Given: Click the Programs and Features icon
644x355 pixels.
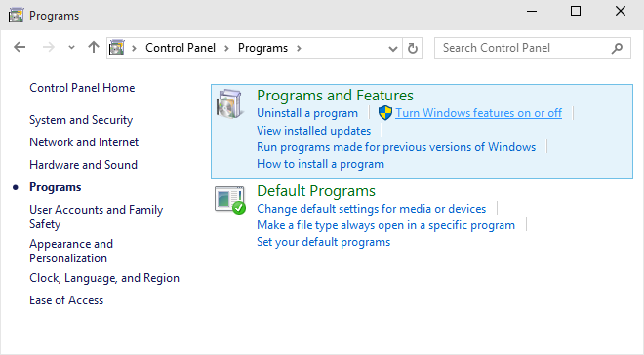Looking at the screenshot, I should 230,103.
